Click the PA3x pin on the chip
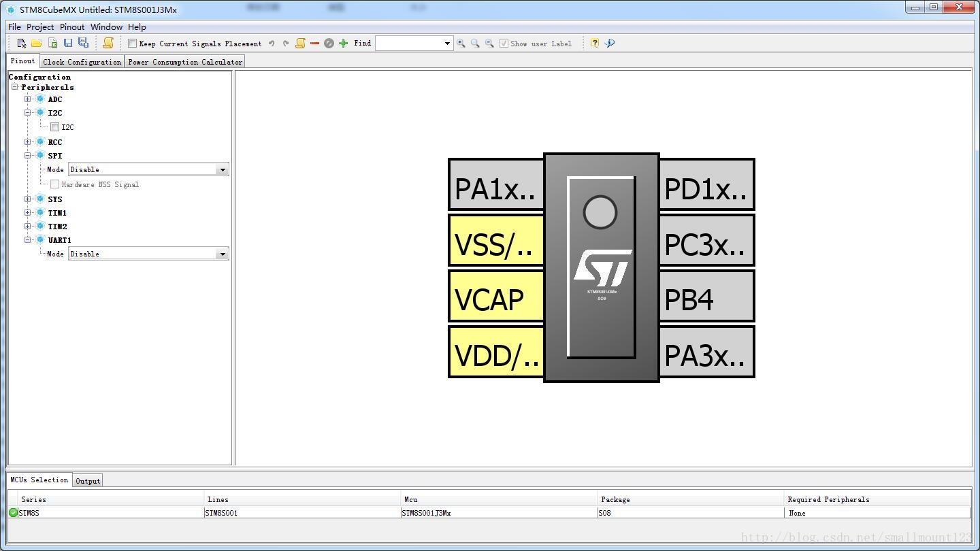The height and width of the screenshot is (551, 980). 707,352
